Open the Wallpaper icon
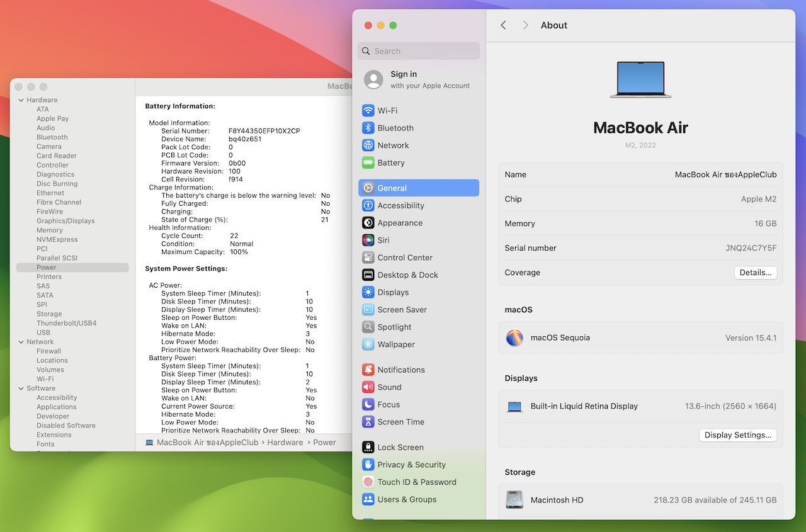Image resolution: width=806 pixels, height=532 pixels. 368,344
